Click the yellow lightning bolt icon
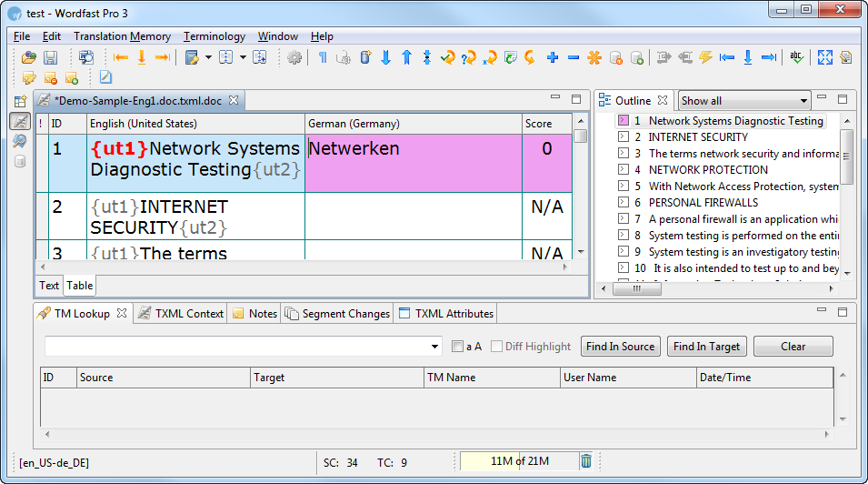Image resolution: width=868 pixels, height=484 pixels. coord(705,58)
